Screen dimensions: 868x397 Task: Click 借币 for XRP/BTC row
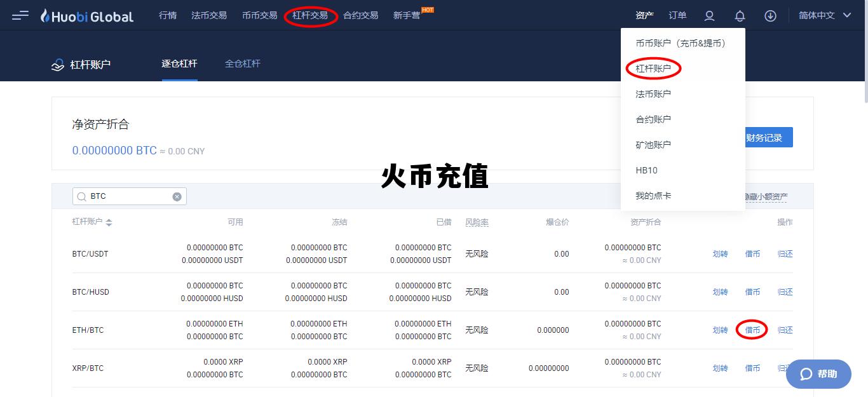coord(752,368)
